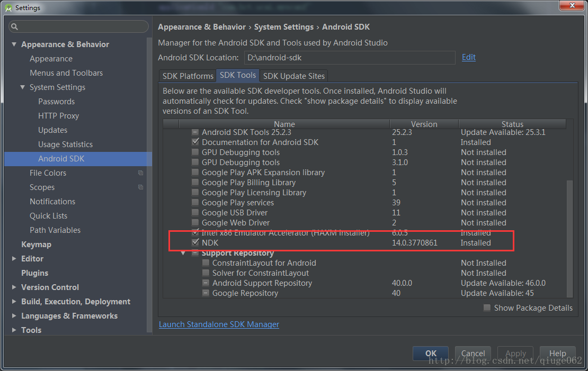Viewport: 588px width, 371px height.
Task: Click the File Colors project-level icon
Action: tap(140, 173)
